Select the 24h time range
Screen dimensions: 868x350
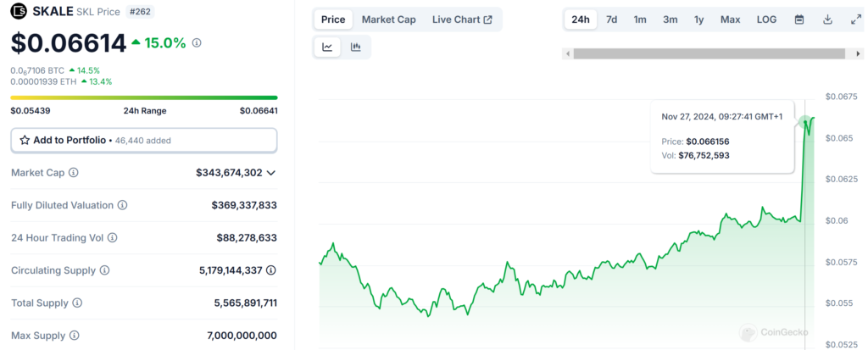(x=581, y=19)
